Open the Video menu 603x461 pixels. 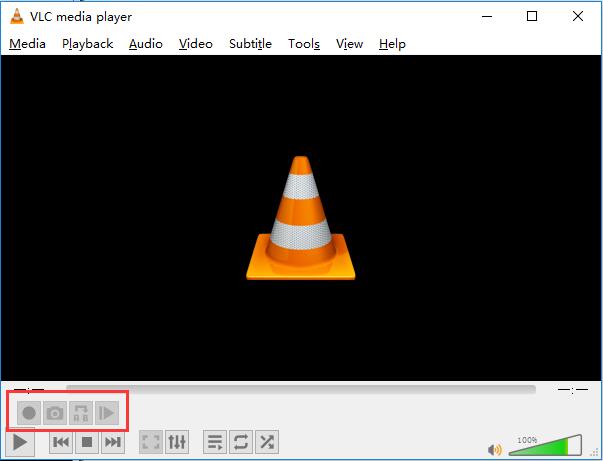click(x=196, y=44)
